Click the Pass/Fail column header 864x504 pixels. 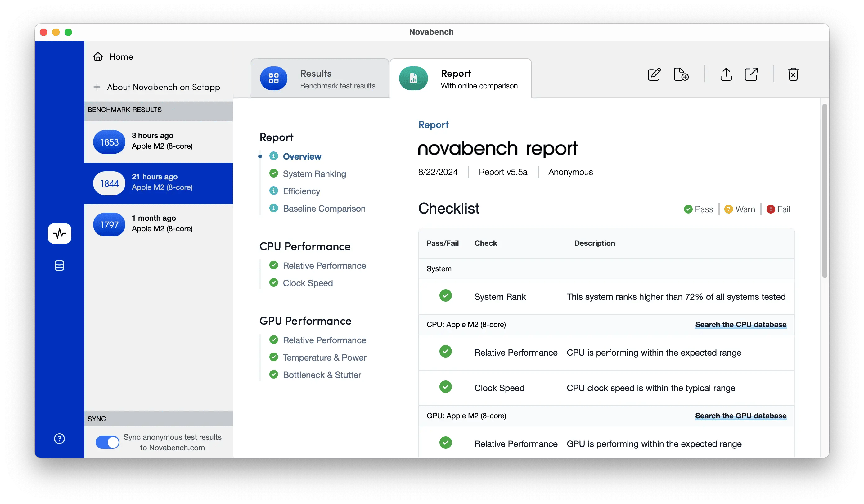[x=442, y=243]
